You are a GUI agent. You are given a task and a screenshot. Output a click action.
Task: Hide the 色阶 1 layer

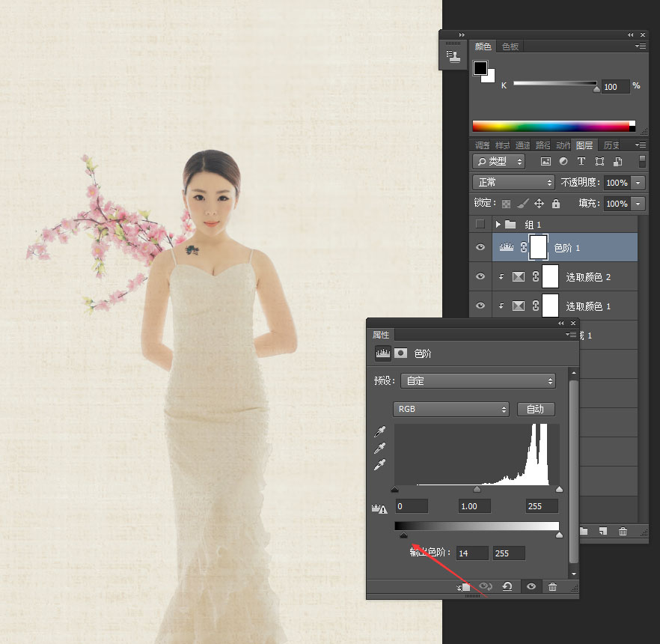point(480,247)
